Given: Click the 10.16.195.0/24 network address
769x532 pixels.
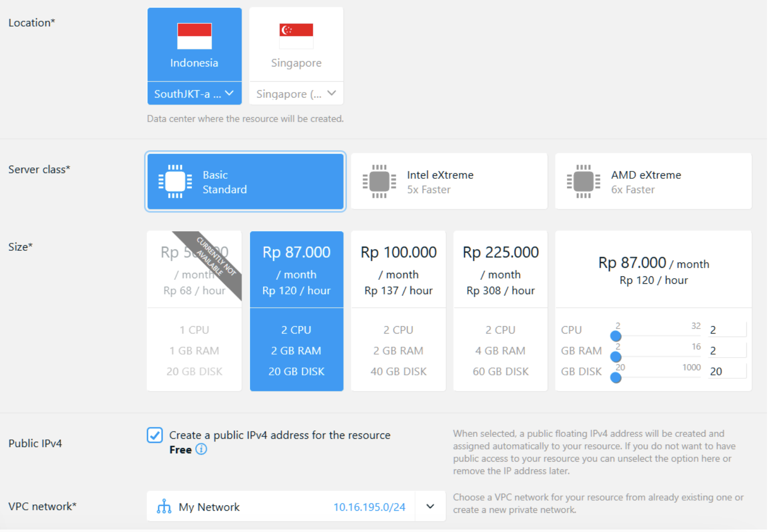Looking at the screenshot, I should tap(369, 507).
